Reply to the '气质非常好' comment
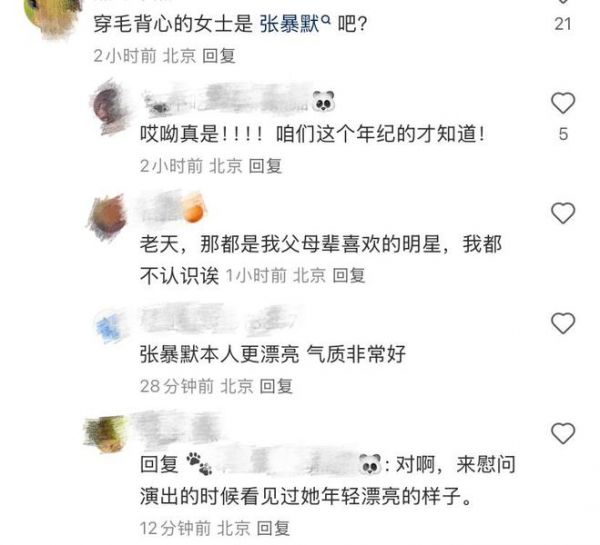 (x=276, y=386)
